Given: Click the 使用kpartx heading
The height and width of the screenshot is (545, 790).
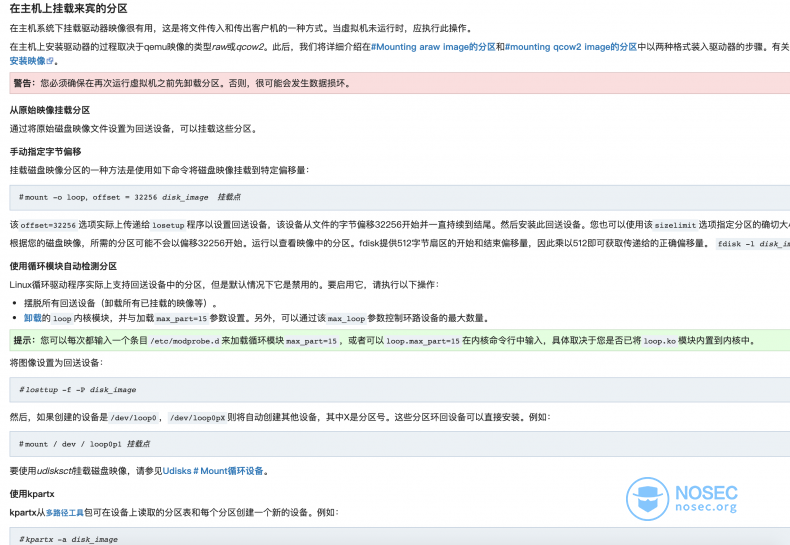Looking at the screenshot, I should [x=35, y=494].
